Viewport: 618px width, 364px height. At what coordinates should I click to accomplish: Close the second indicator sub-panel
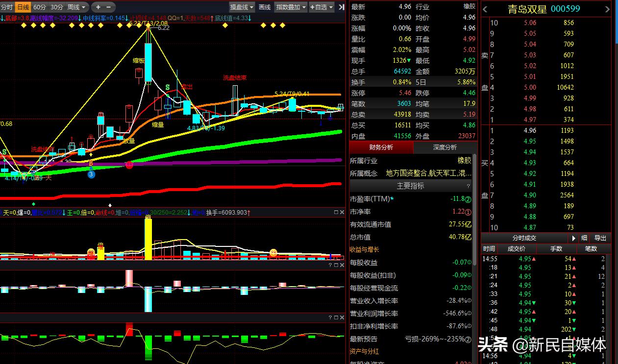point(342,265)
